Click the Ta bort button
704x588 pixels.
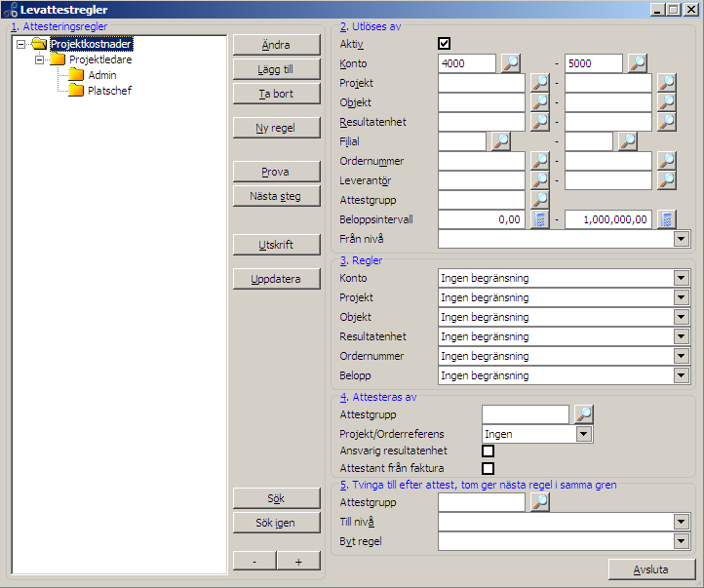277,94
